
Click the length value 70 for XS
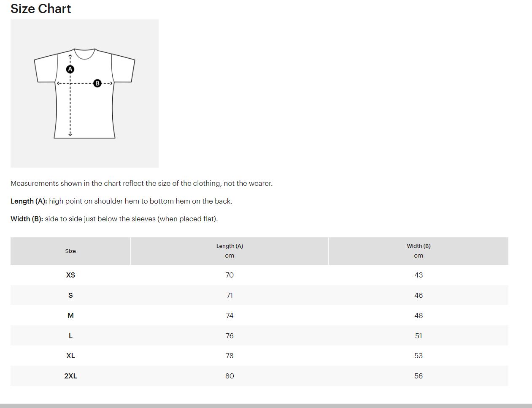coord(230,275)
